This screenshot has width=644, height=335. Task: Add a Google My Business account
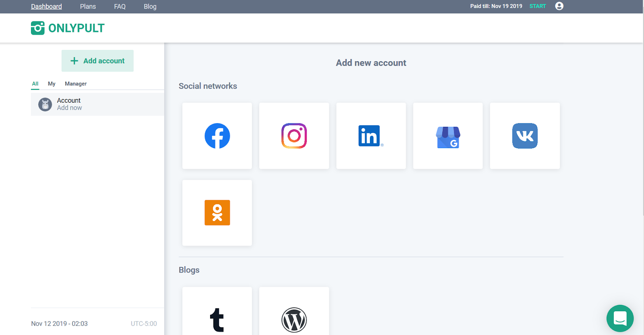(x=448, y=136)
